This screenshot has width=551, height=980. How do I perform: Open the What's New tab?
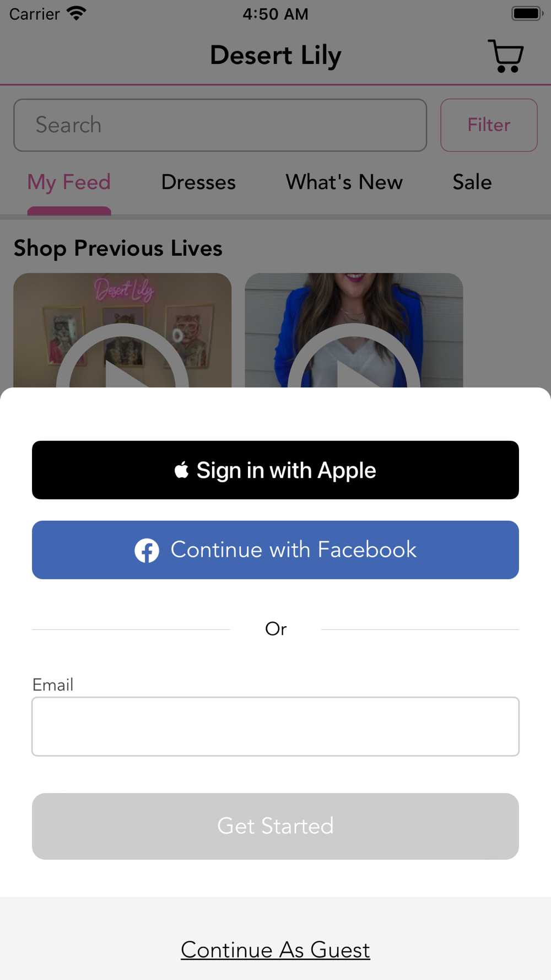(344, 182)
